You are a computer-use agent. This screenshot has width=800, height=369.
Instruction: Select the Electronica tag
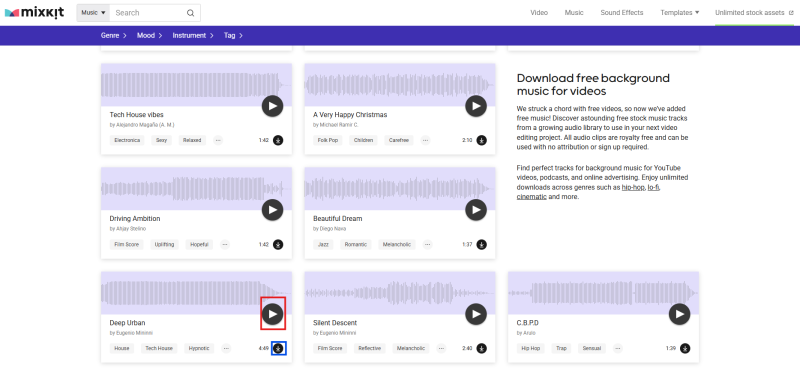point(127,140)
